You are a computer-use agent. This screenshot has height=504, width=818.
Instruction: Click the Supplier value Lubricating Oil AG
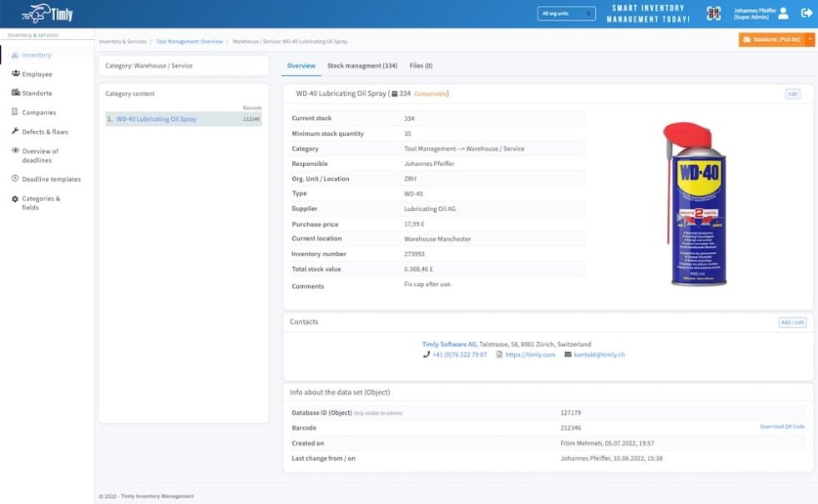[430, 209]
